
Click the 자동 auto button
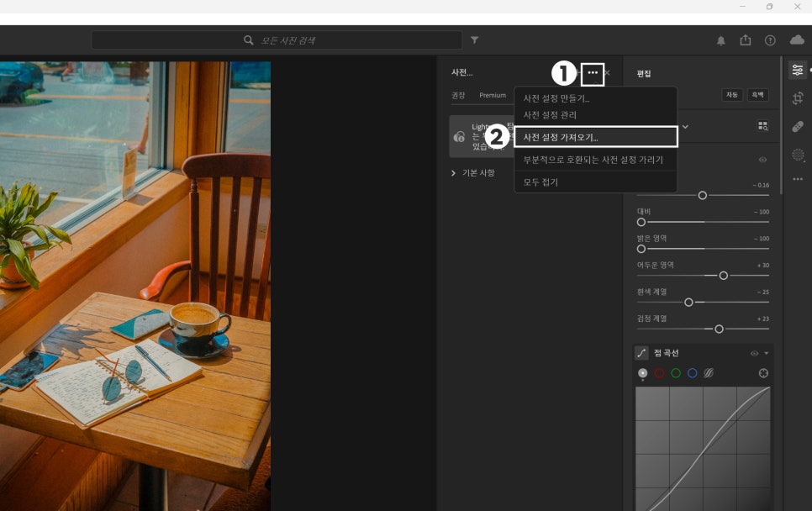tap(732, 95)
